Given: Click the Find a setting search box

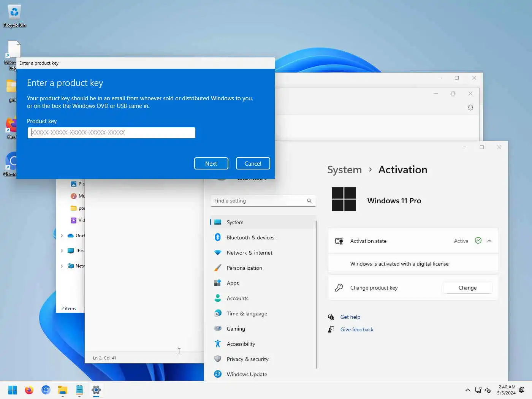Looking at the screenshot, I should click(263, 201).
